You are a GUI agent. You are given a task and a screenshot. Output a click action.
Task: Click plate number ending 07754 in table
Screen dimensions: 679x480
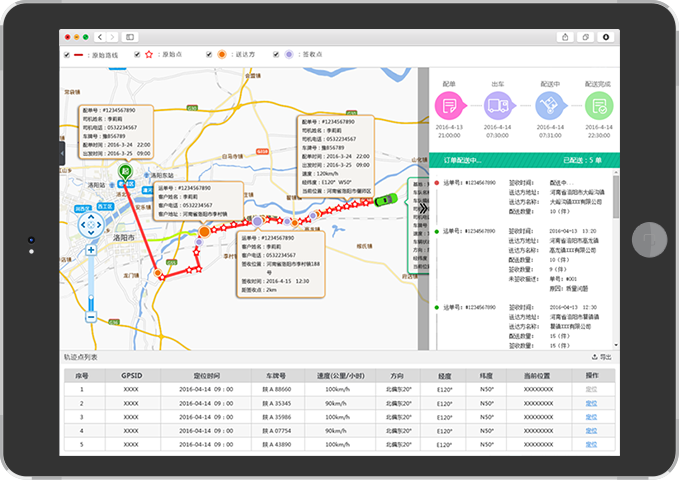point(277,431)
